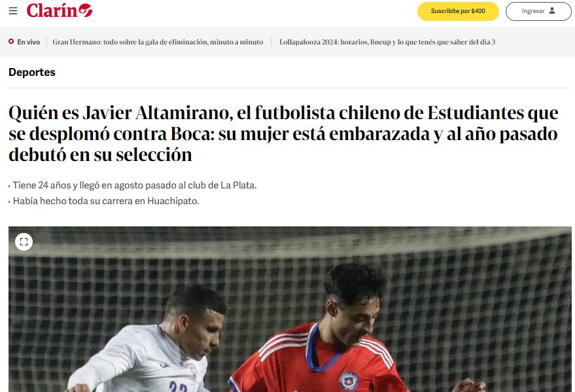Expand the article photo to fullscreen
The image size is (575, 392).
click(x=24, y=241)
